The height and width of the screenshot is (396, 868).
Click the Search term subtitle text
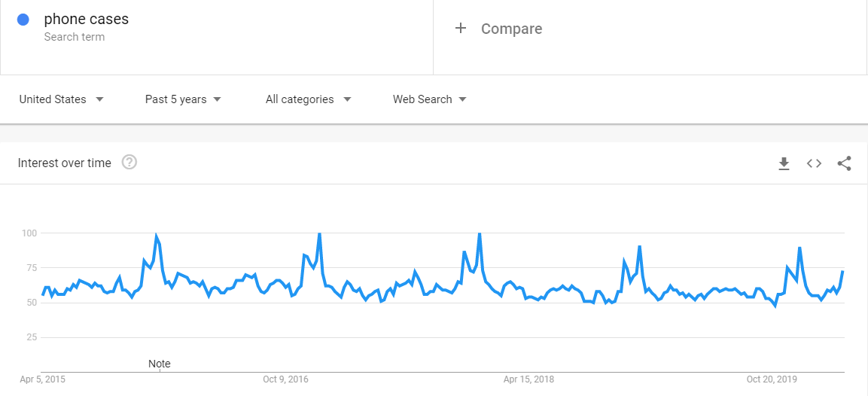pyautogui.click(x=75, y=37)
